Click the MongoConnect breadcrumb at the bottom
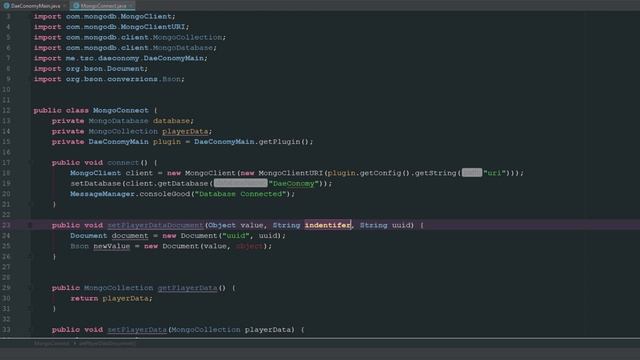 tap(52, 344)
